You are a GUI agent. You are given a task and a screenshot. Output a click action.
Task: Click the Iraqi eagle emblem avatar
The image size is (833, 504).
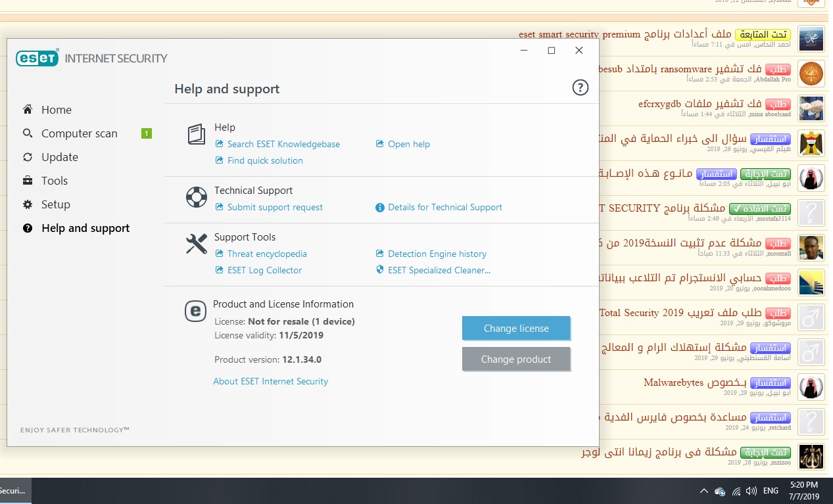[x=811, y=143]
